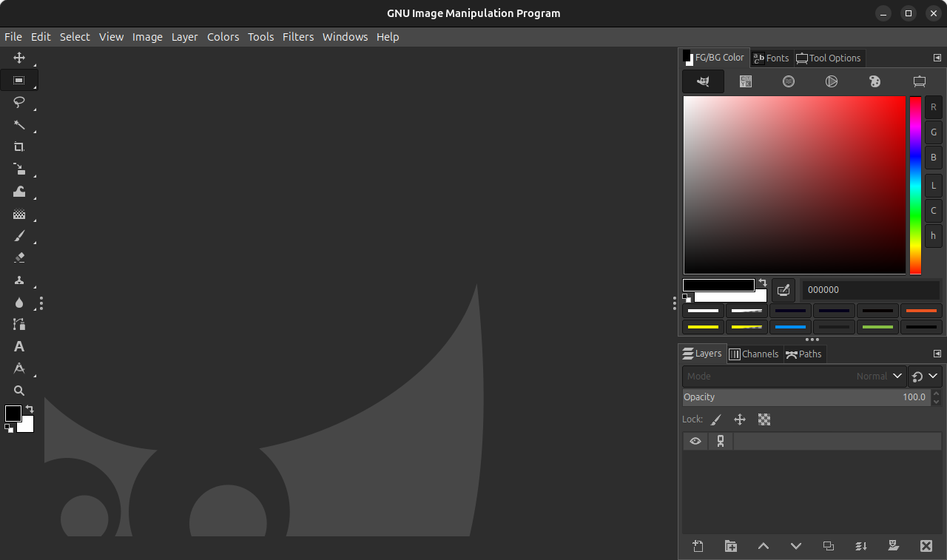Delete the current layer
Viewport: 947px width, 560px height.
pyautogui.click(x=926, y=546)
